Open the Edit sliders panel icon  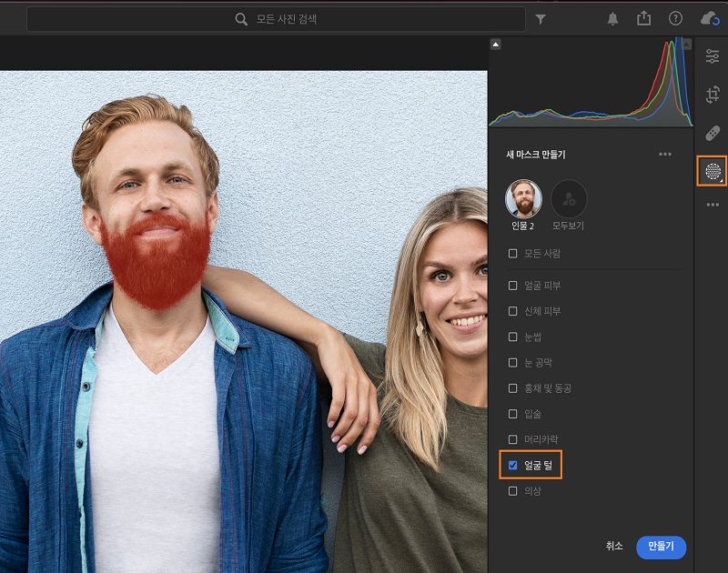point(713,56)
